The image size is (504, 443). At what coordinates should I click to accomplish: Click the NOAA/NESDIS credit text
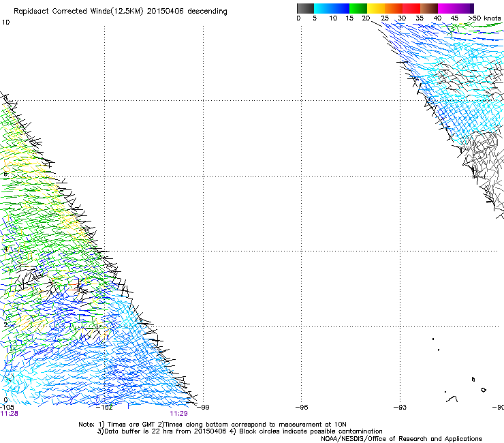(x=401, y=439)
